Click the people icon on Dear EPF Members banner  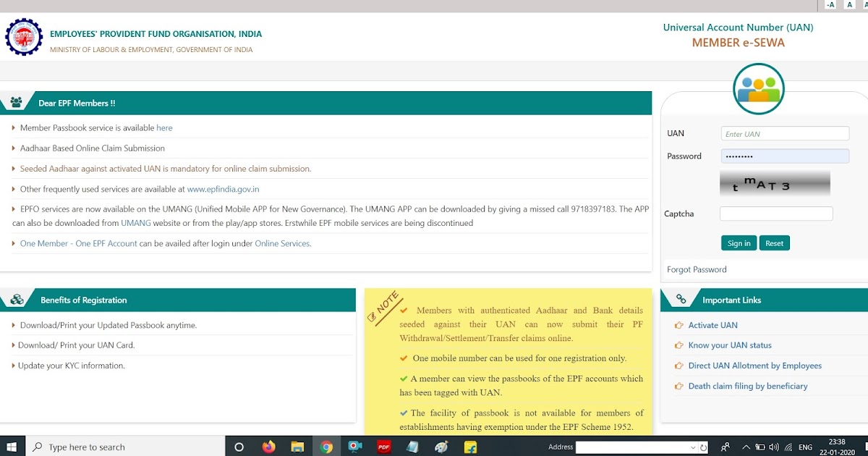click(16, 102)
